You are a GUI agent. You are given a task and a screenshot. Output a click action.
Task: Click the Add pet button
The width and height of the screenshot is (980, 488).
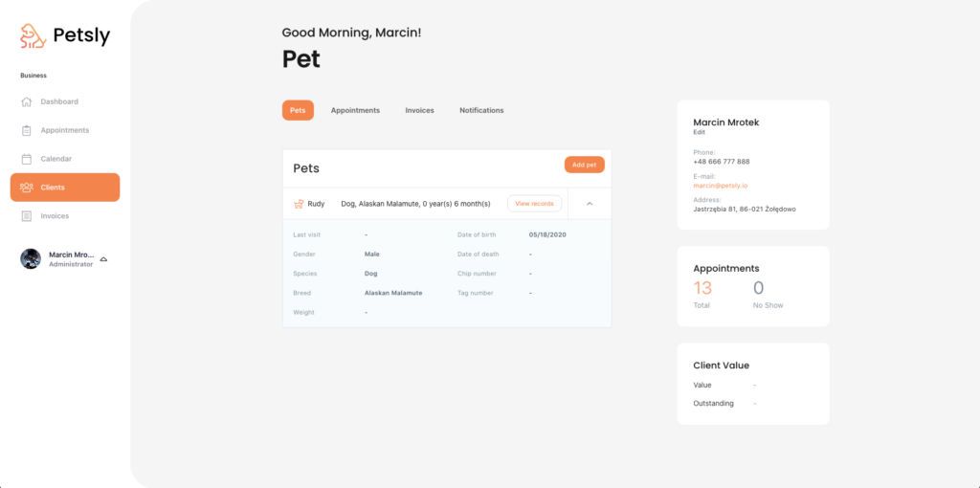click(585, 165)
